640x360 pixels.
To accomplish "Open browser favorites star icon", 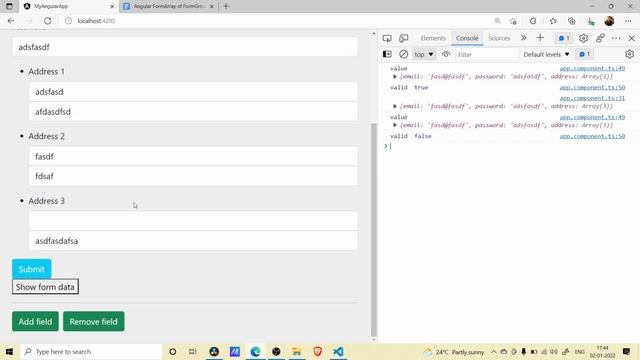I will pyautogui.click(x=553, y=21).
